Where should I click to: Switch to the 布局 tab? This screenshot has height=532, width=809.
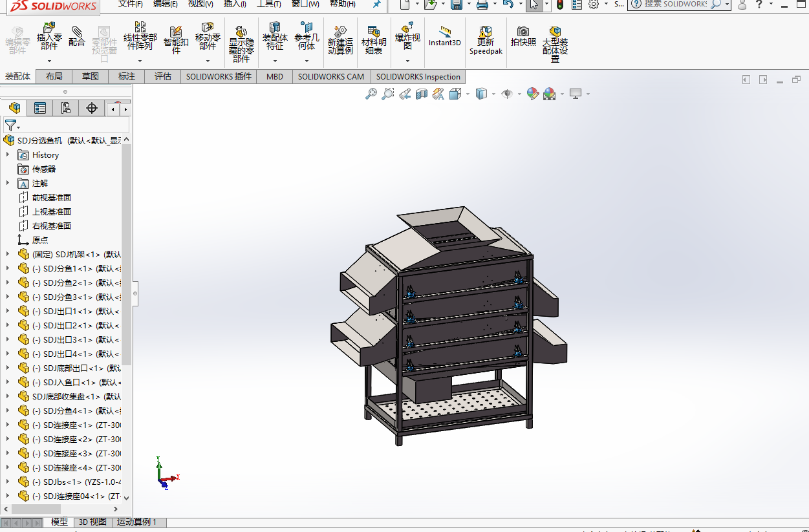(x=54, y=76)
